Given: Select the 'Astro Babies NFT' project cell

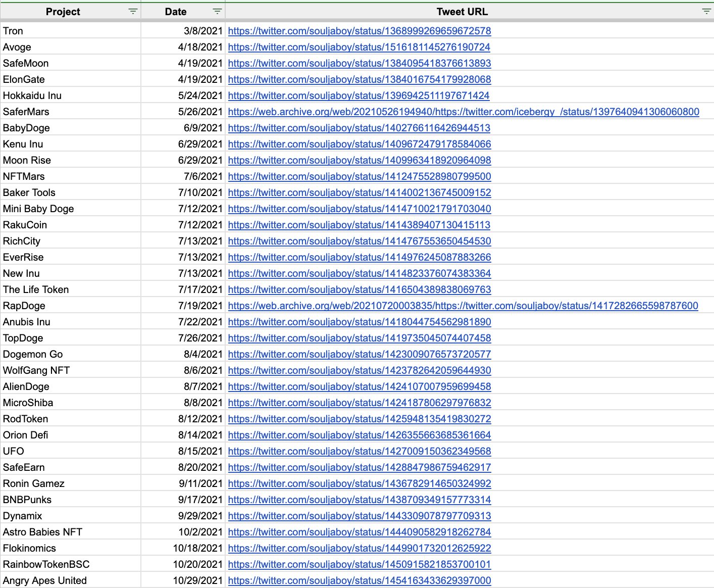Looking at the screenshot, I should point(70,532).
